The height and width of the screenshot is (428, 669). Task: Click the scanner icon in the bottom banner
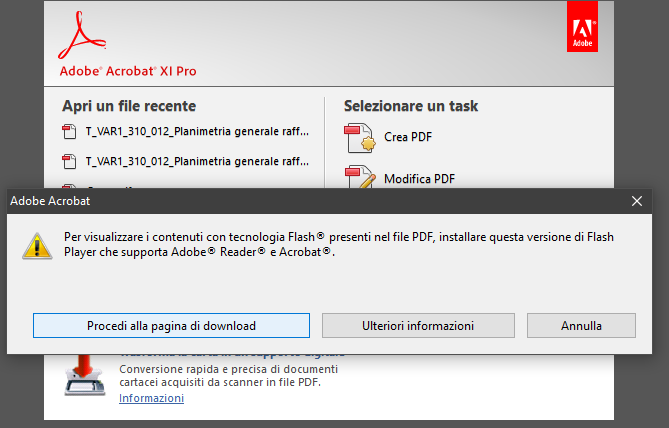point(87,378)
